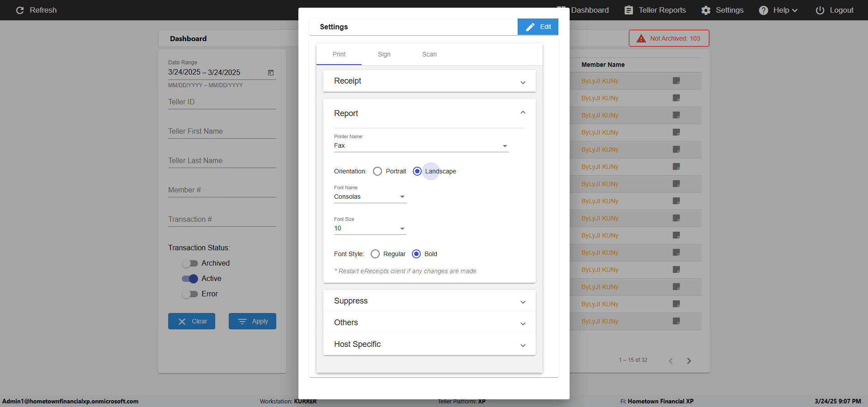The image size is (868, 407).
Task: Click the Teller First Name field
Action: pos(222,131)
